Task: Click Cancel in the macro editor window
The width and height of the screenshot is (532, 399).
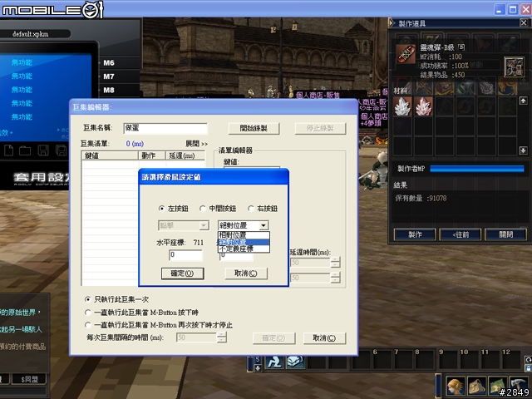Action: tap(324, 338)
